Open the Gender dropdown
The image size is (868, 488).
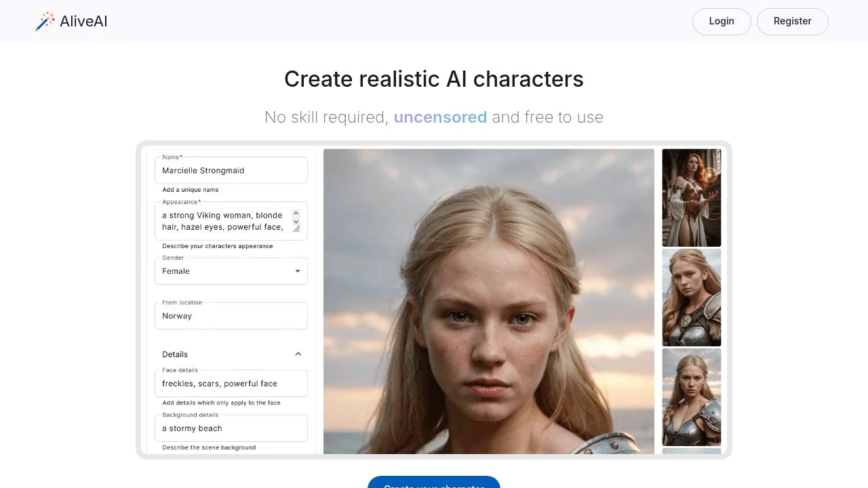pyautogui.click(x=298, y=270)
